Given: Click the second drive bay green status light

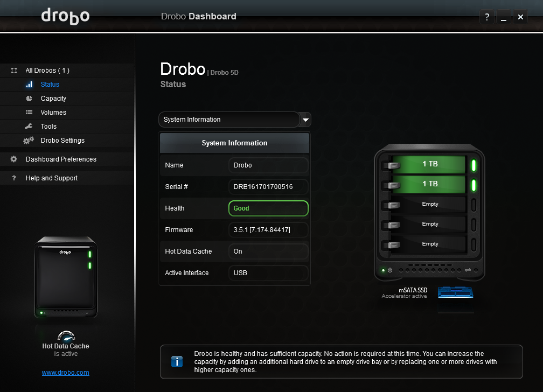Looking at the screenshot, I should (x=474, y=185).
